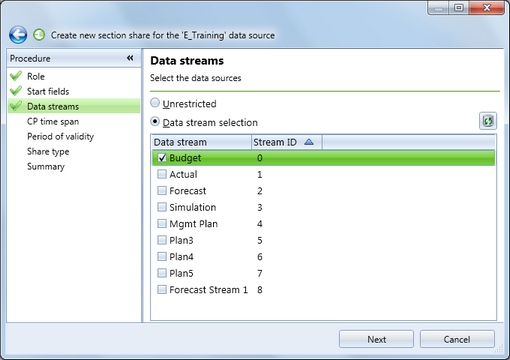The width and height of the screenshot is (510, 360).
Task: Open Period of validity step
Action: tap(60, 137)
